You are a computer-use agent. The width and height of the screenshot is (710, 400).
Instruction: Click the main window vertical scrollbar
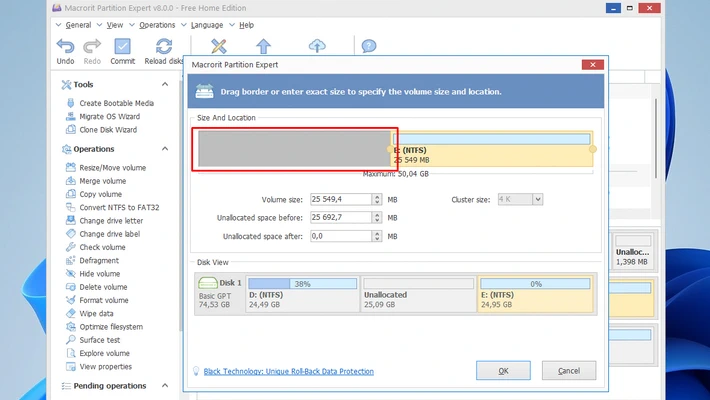pyautogui.click(x=655, y=138)
